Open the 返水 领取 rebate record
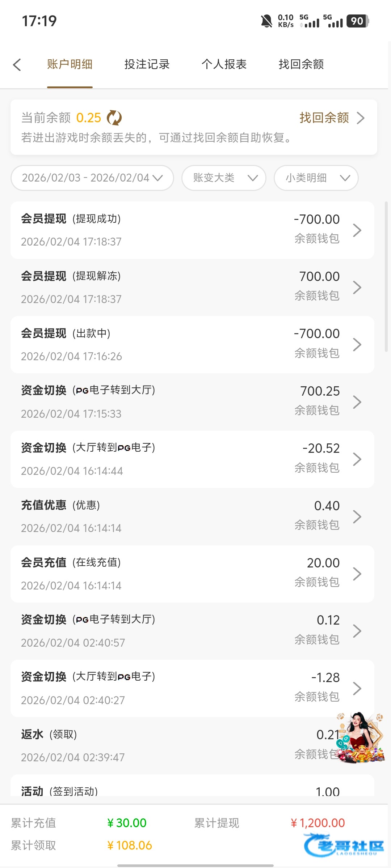Image resolution: width=391 pixels, height=868 pixels. pyautogui.click(x=163, y=745)
